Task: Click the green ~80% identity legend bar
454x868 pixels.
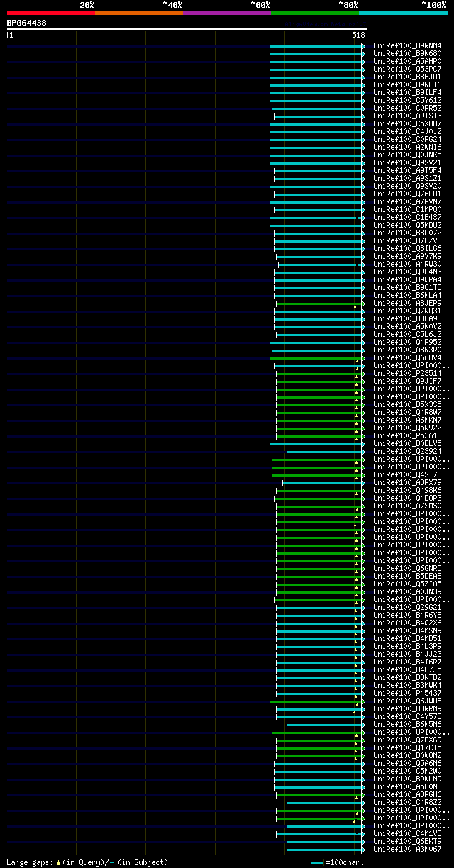Action: (315, 13)
